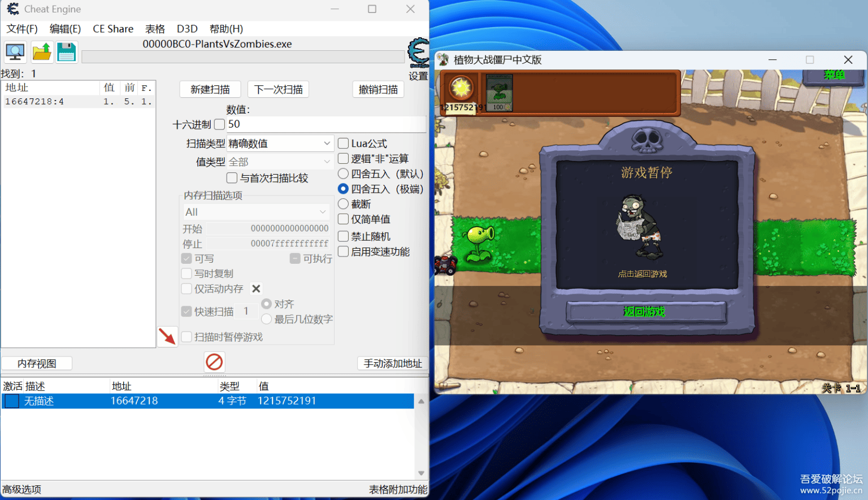Click 返回游戏 in pause dialog
This screenshot has height=500, width=868.
645,311
